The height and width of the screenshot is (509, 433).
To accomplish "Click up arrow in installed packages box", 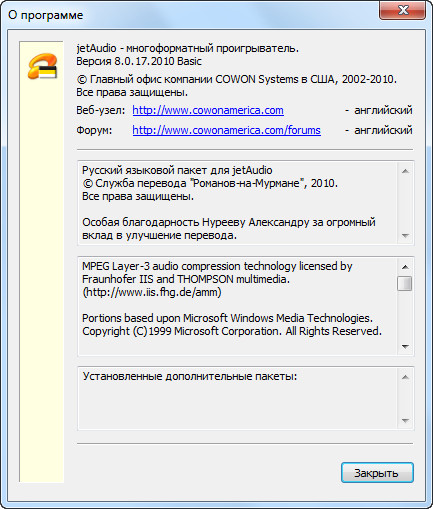I will point(405,377).
